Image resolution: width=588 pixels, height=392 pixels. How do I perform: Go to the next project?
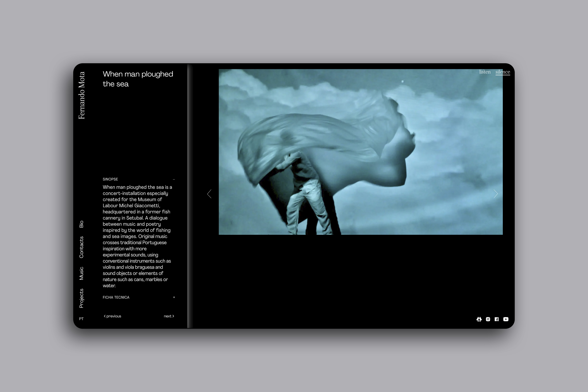point(169,316)
